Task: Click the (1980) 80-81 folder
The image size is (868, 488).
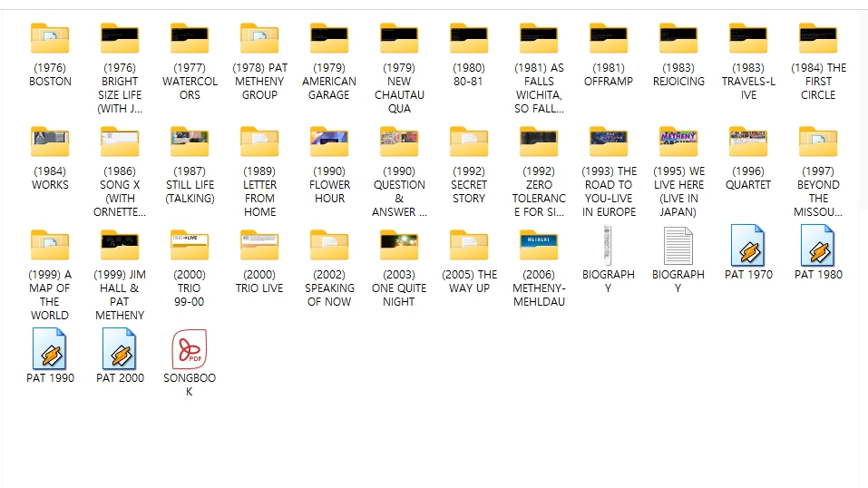Action: pyautogui.click(x=469, y=39)
